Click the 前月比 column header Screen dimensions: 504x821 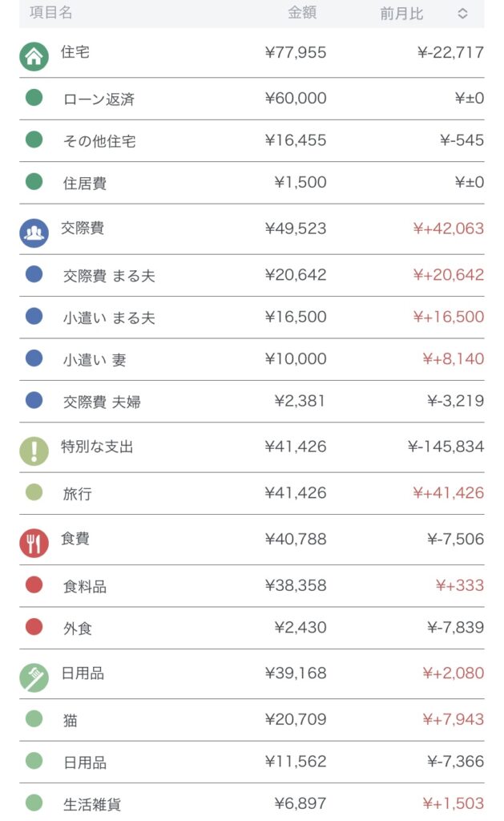click(x=401, y=14)
